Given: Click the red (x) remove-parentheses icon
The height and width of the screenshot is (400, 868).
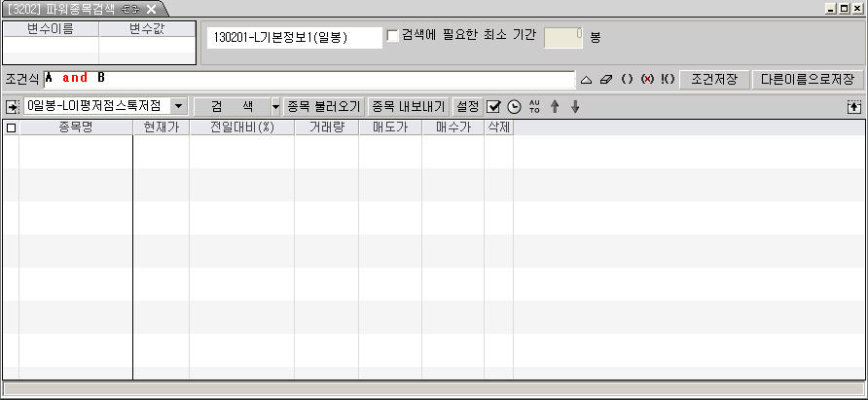Looking at the screenshot, I should (x=647, y=79).
